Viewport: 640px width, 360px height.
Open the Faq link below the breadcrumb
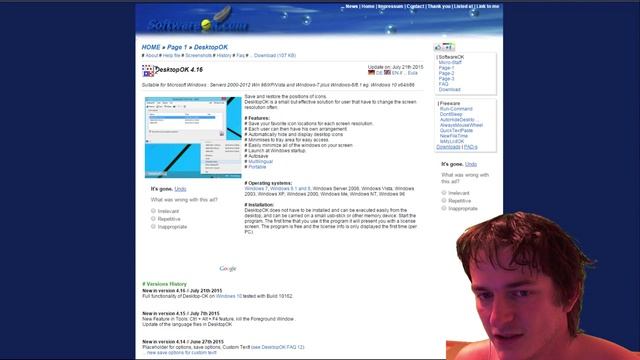coord(240,56)
